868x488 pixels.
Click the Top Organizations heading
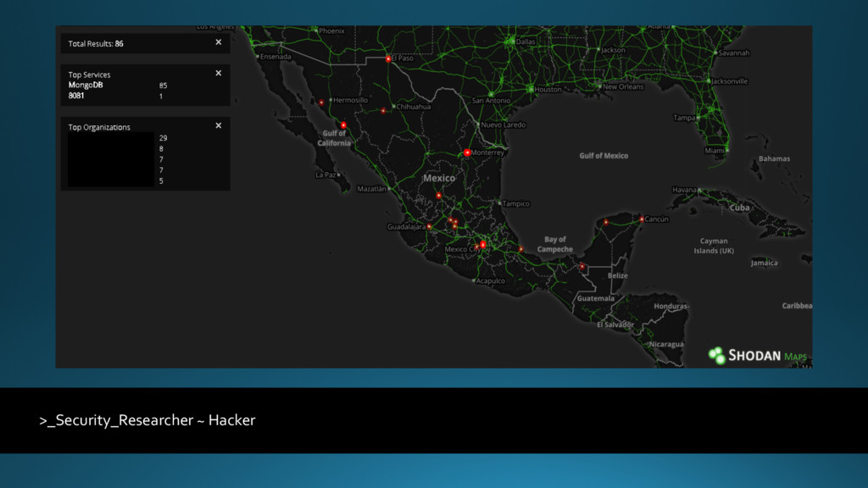pyautogui.click(x=99, y=127)
